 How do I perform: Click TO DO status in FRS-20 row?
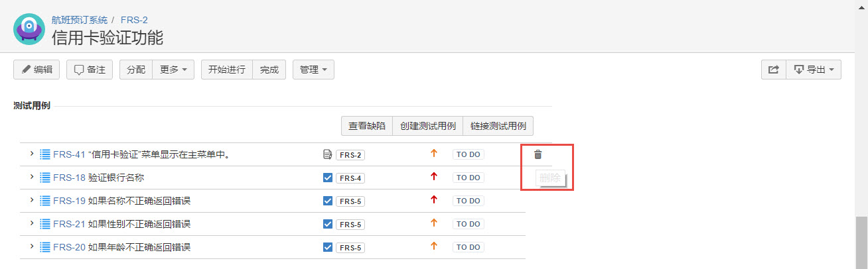tap(469, 247)
